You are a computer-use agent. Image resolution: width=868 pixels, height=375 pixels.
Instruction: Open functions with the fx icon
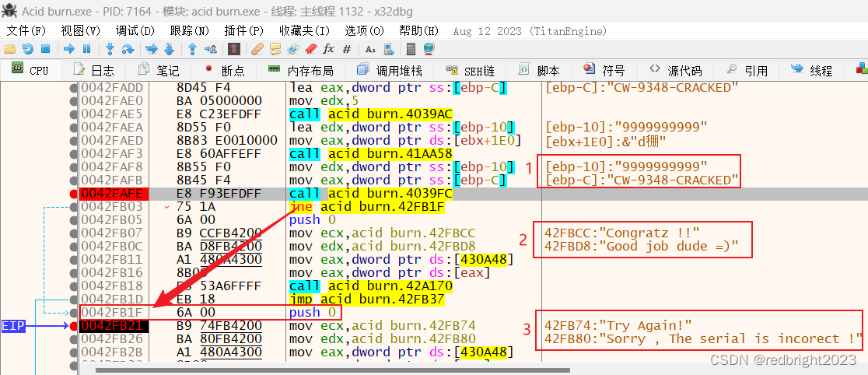pos(329,49)
